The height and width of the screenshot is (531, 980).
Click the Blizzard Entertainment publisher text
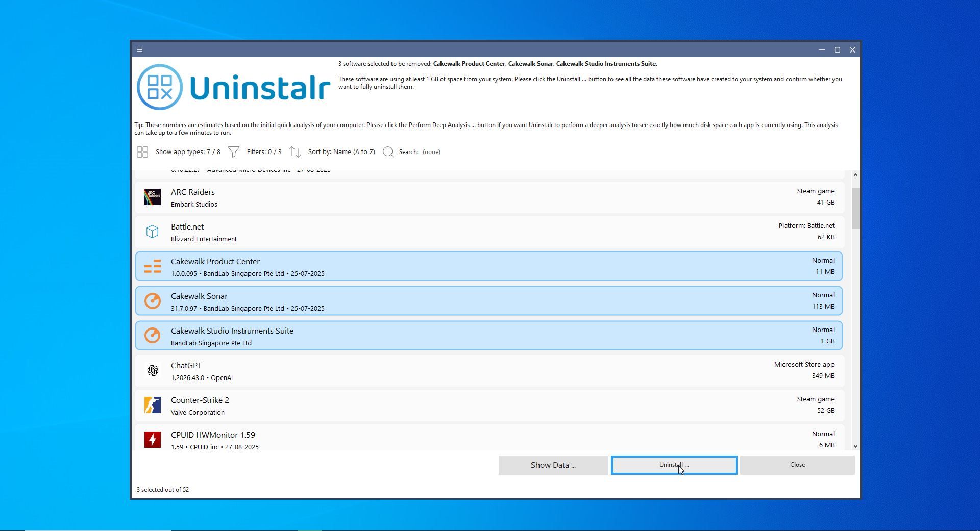204,239
